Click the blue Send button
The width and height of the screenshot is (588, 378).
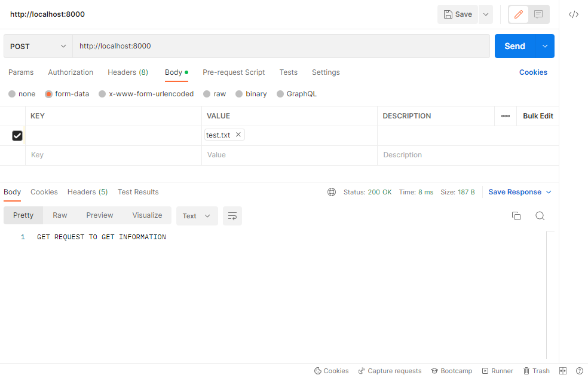pos(514,46)
